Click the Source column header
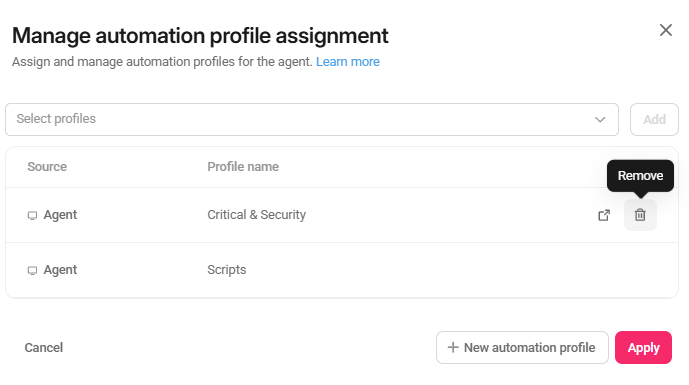The image size is (689, 385). pos(47,167)
